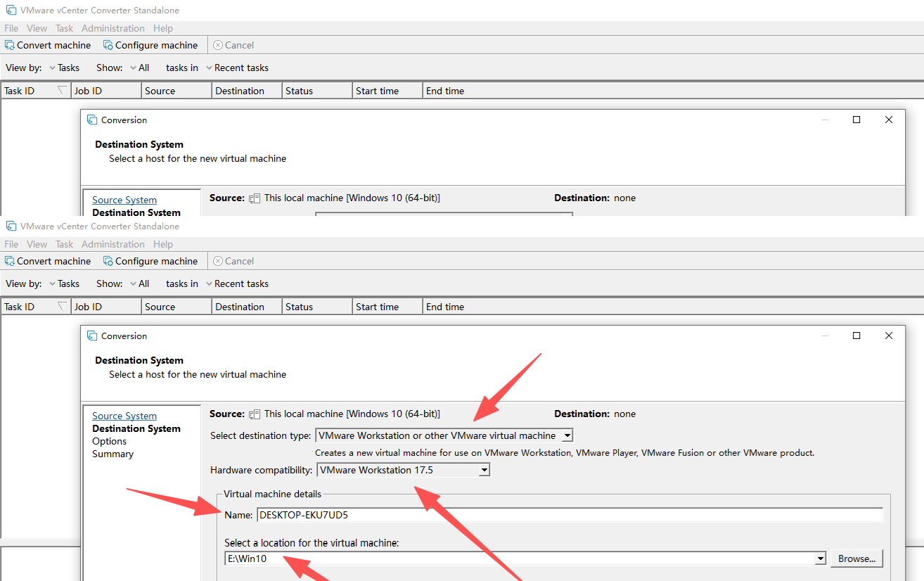Screen dimensions: 924x581
Task: Click Convert machine icon in the lower toolbar
Action: (10, 261)
